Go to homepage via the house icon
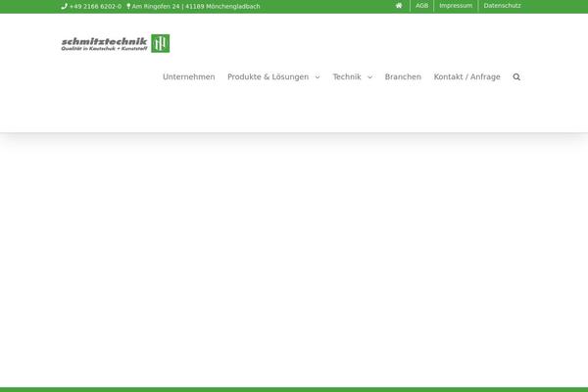This screenshot has height=392, width=588. tap(399, 6)
